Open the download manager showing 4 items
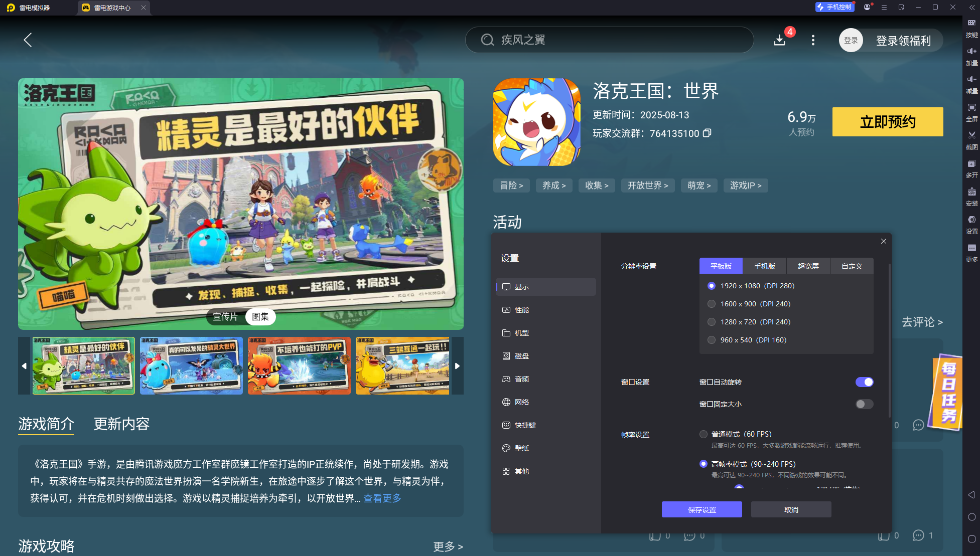Screen dimensions: 980x556 779,40
